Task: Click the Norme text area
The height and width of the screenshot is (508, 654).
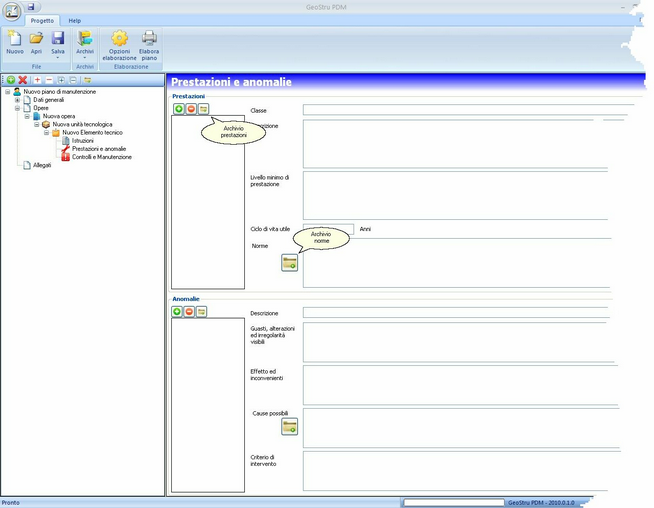Action: click(457, 264)
